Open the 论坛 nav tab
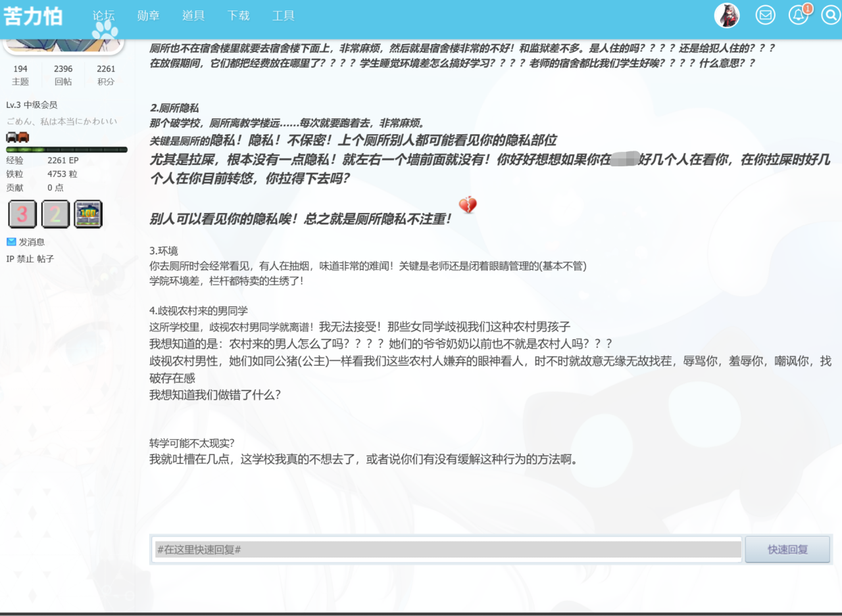Viewport: 842px width, 616px height. [103, 16]
